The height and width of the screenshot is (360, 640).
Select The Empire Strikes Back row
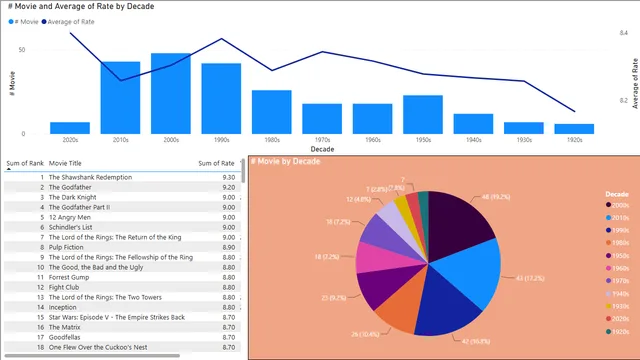pos(122,317)
